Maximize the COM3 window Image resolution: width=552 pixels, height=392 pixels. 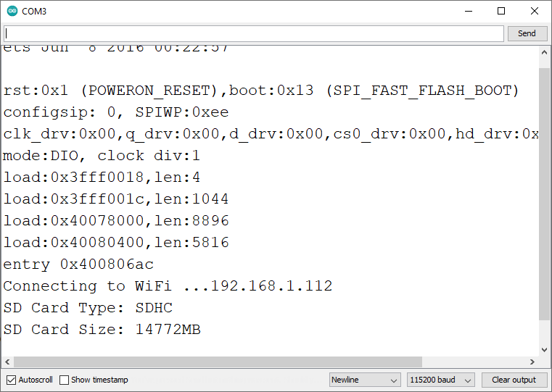tap(501, 12)
